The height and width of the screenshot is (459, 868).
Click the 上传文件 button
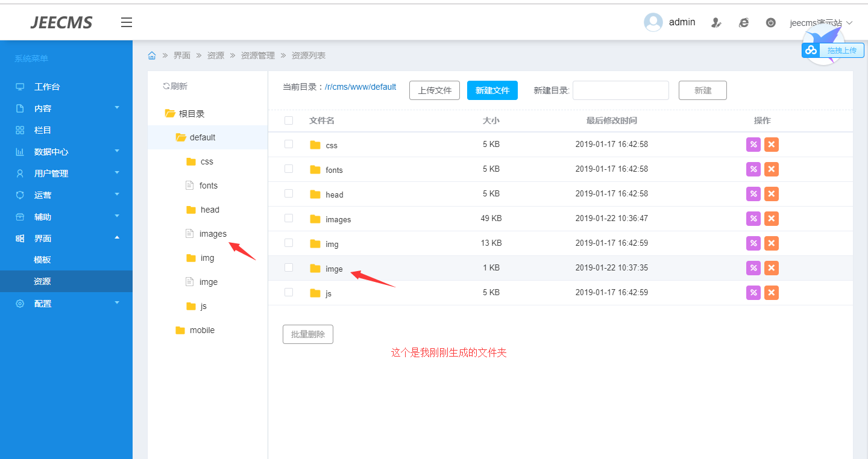(435, 90)
